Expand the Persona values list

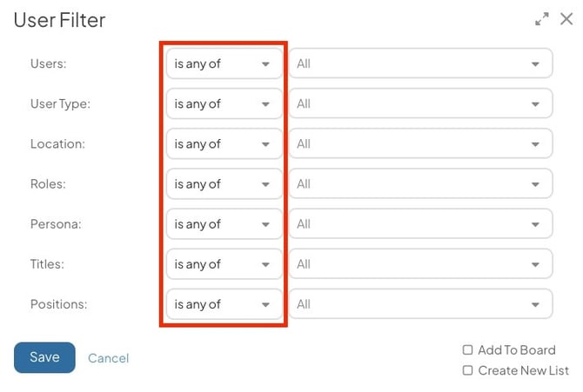tap(420, 224)
